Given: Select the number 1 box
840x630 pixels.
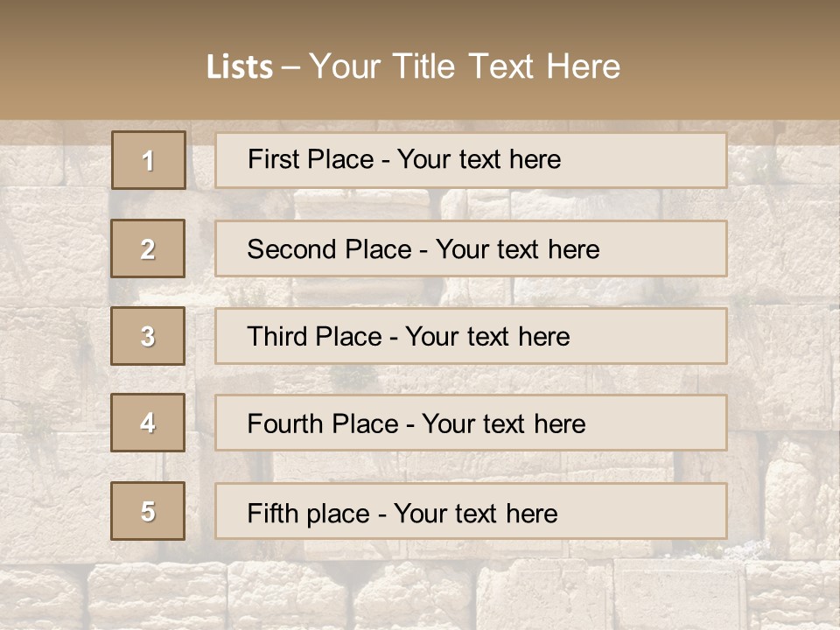Looking at the screenshot, I should 149,160.
